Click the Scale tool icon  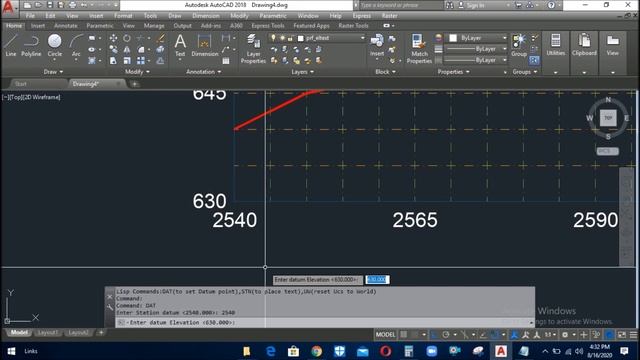[127, 61]
